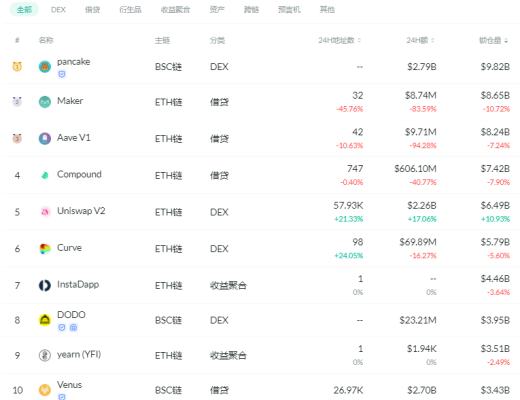
Task: Click the Curve rainbow logo
Action: pyautogui.click(x=45, y=248)
